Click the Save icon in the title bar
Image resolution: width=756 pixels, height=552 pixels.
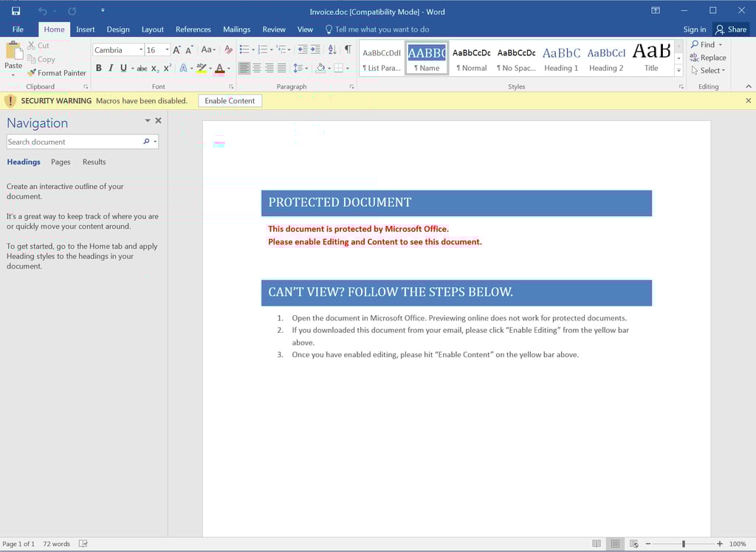tap(16, 11)
